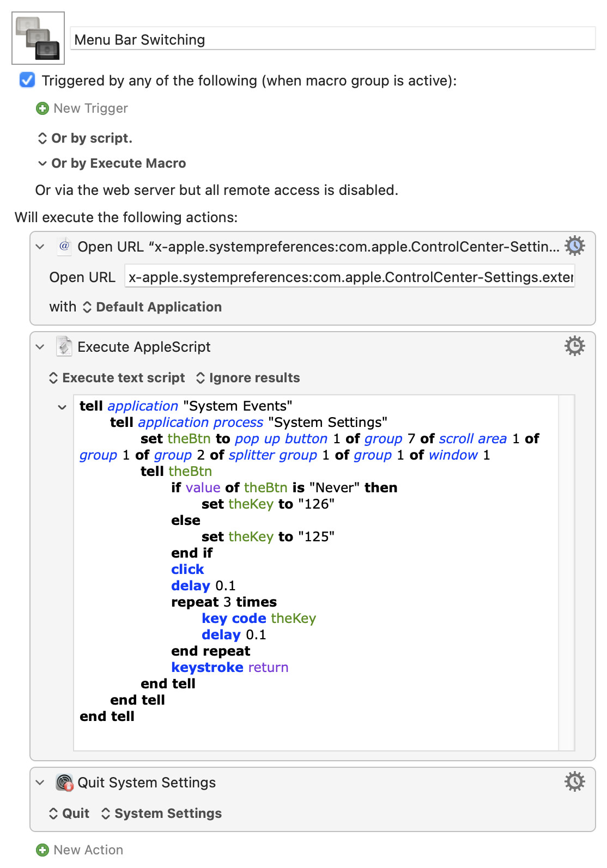The width and height of the screenshot is (607, 868).
Task: Collapse the AppleScript text disclosure chevron
Action: 62,407
